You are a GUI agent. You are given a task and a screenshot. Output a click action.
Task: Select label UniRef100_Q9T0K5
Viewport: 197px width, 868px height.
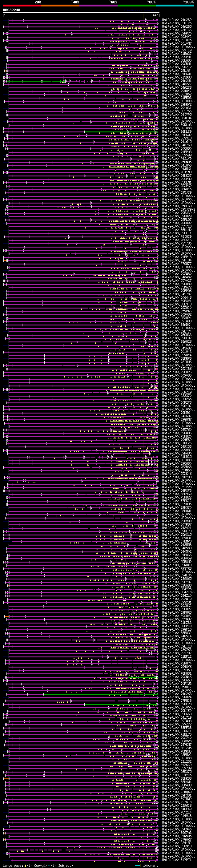coord(177,40)
